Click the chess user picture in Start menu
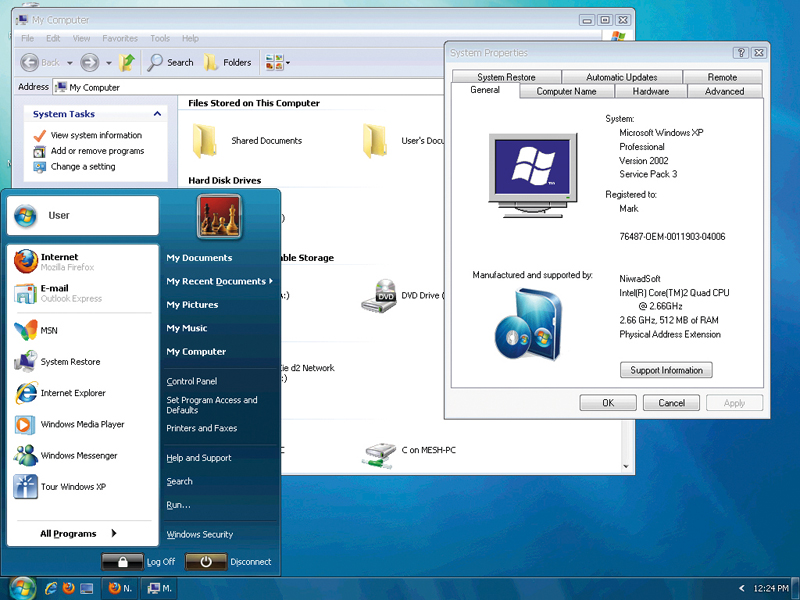800x600 pixels. [x=219, y=216]
